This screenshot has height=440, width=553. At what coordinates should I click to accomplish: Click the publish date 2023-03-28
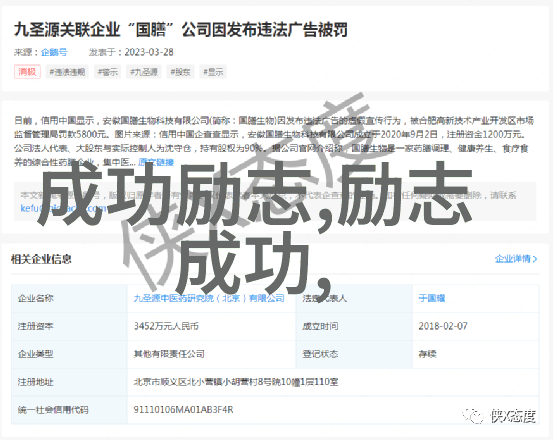(x=149, y=52)
